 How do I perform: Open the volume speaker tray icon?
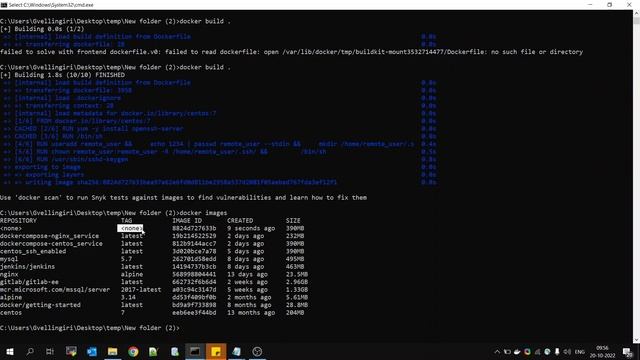point(567,352)
